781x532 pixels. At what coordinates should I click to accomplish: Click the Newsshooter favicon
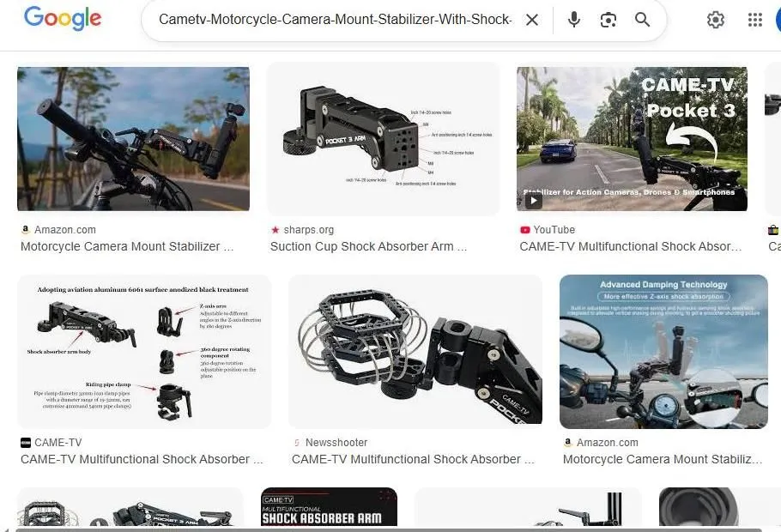click(297, 443)
